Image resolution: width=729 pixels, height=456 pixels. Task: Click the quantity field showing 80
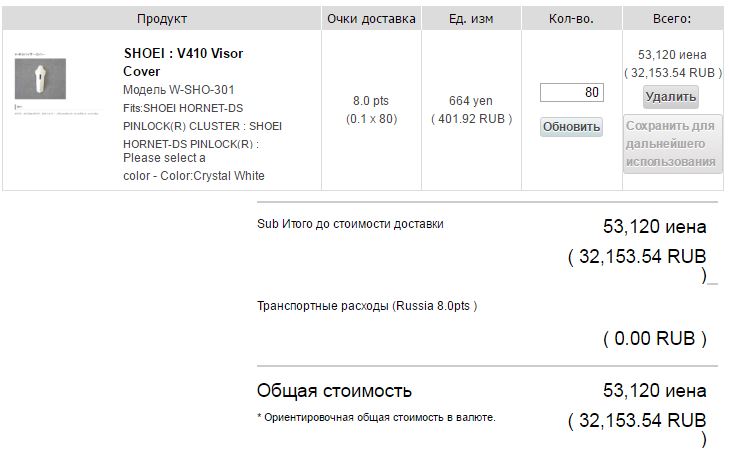[571, 92]
